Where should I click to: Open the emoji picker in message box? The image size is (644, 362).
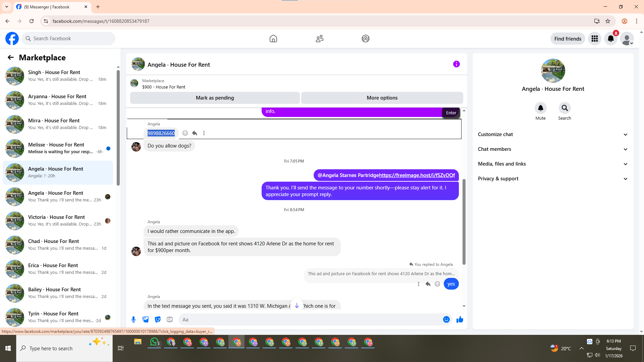tap(446, 319)
